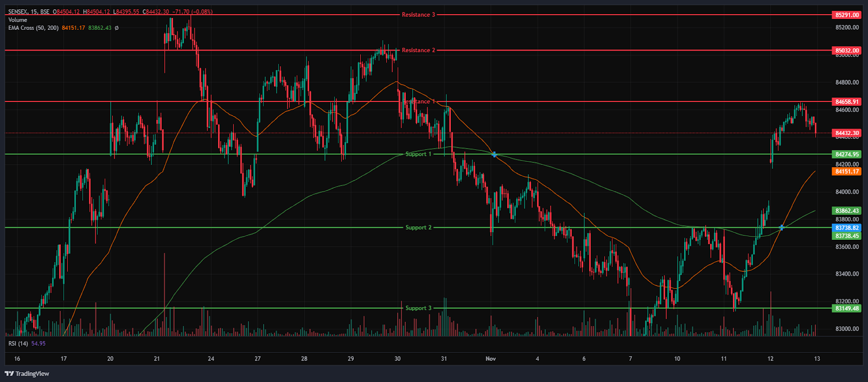Click the orange 84151.17 EMA price tag
The image size is (868, 382).
click(847, 171)
